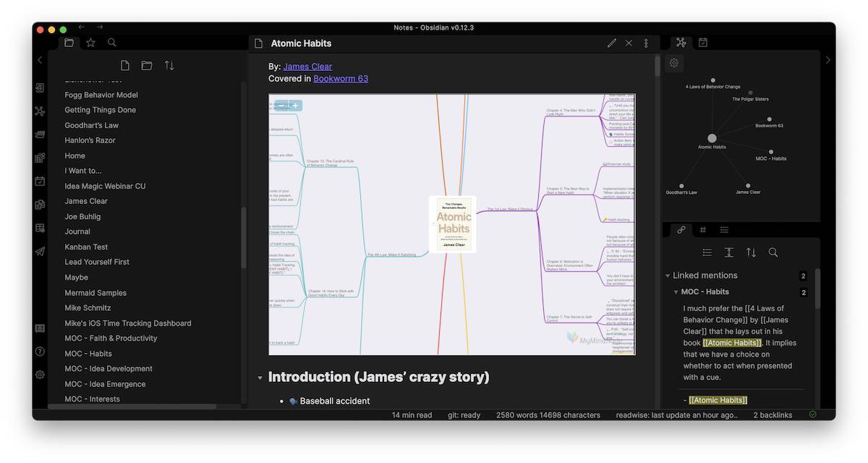Collapse the left sidebar with the arrow
This screenshot has width=868, height=463.
click(40, 60)
